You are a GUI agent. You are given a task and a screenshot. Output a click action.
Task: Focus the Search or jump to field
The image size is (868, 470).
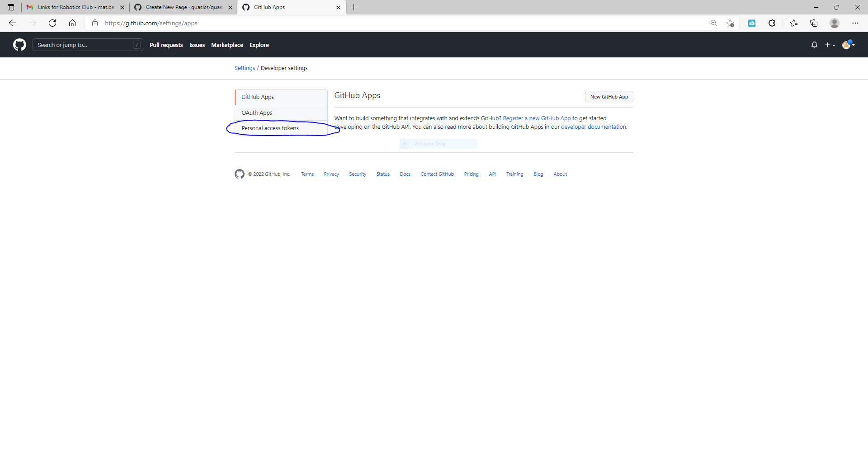(x=88, y=45)
